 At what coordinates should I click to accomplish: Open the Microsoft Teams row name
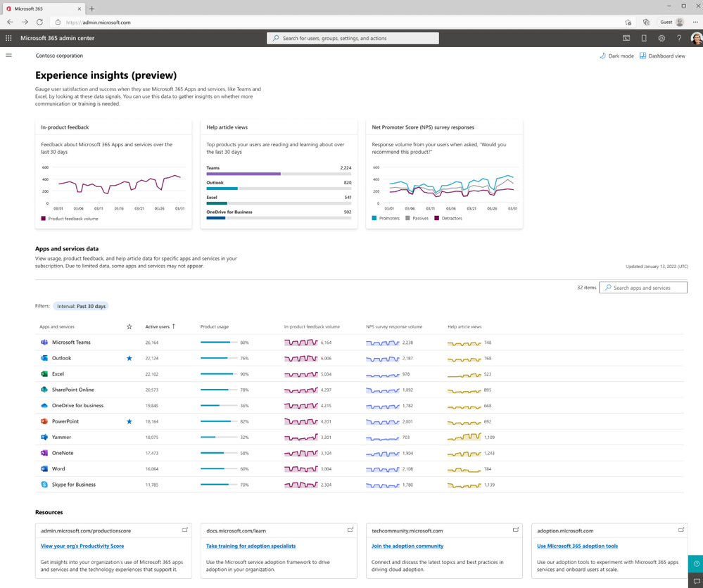[71, 343]
